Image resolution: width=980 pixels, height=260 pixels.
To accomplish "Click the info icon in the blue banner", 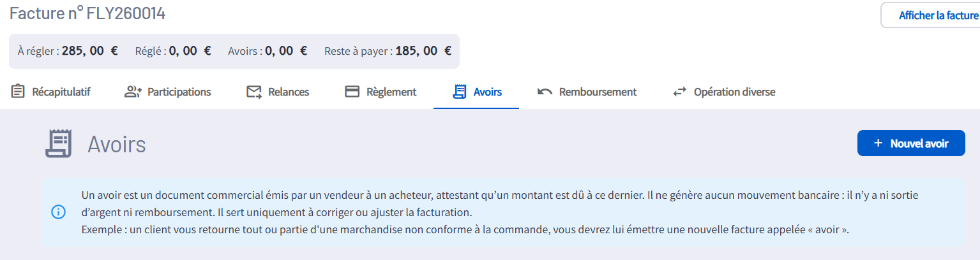I will click(58, 212).
